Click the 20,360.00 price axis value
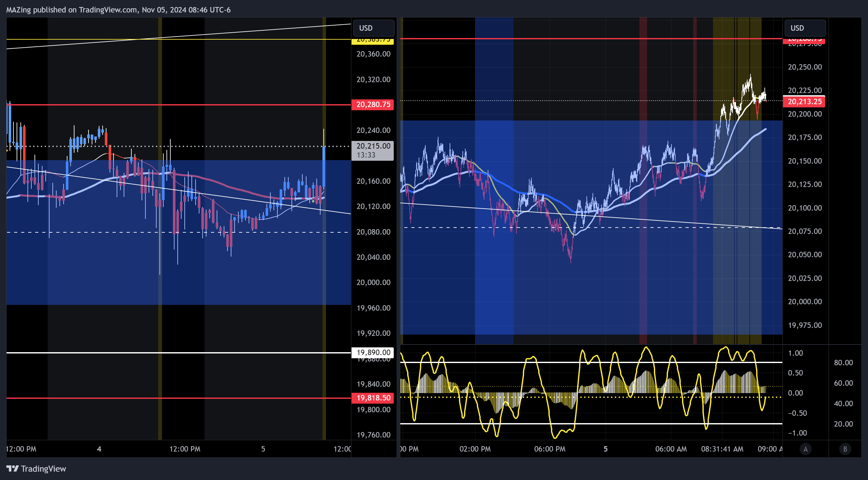Viewport: 868px width, 480px height. 373,54
